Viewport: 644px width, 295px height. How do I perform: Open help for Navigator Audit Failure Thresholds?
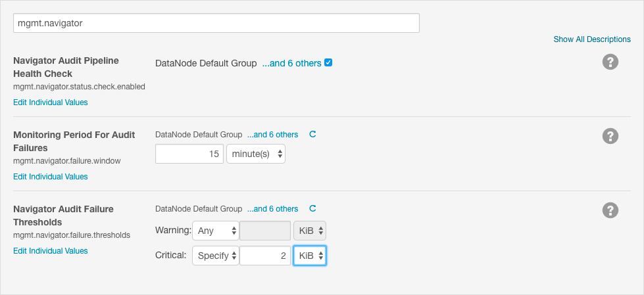pyautogui.click(x=610, y=210)
